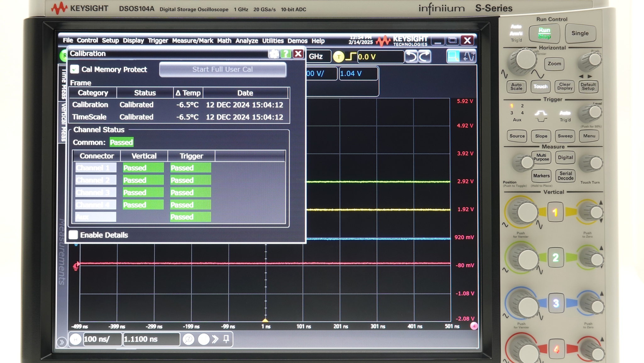
Task: Open the Display menu
Action: point(133,41)
